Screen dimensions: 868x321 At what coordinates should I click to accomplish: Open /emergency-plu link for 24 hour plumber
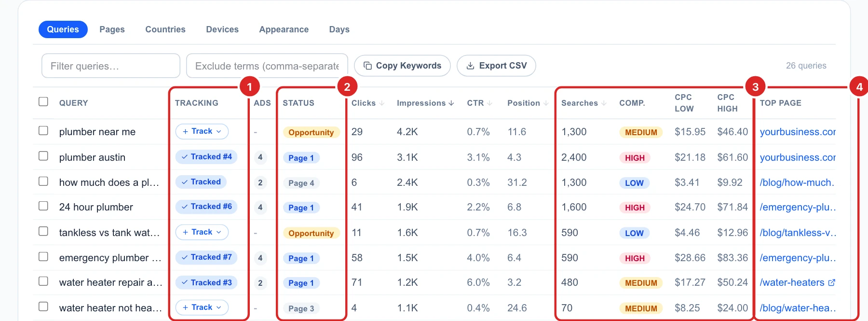[798, 207]
